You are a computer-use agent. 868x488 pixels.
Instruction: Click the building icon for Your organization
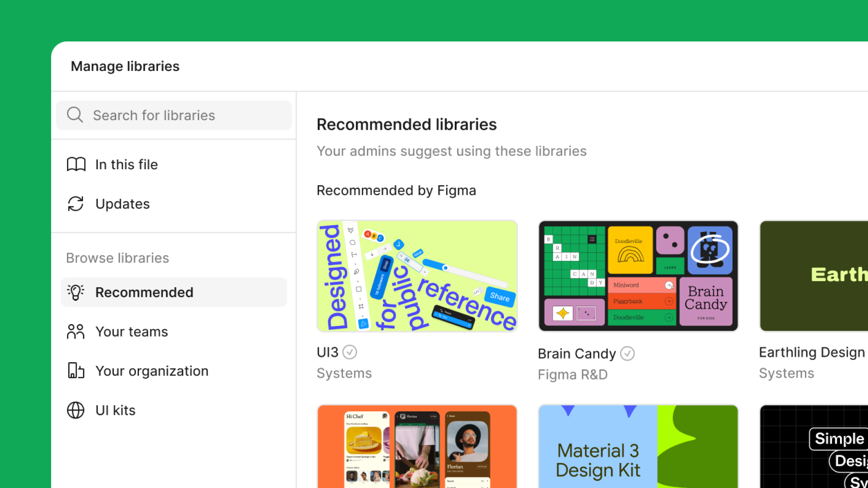(75, 370)
